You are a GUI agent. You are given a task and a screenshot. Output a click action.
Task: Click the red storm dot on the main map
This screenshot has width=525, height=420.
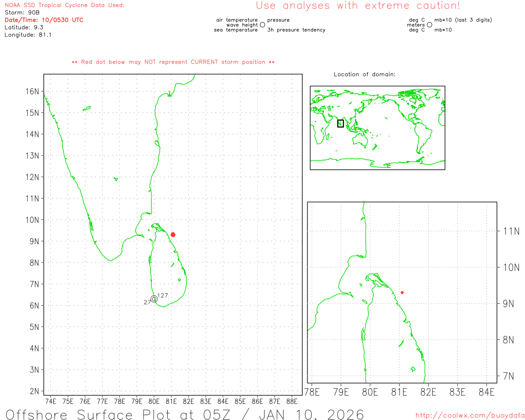click(173, 235)
